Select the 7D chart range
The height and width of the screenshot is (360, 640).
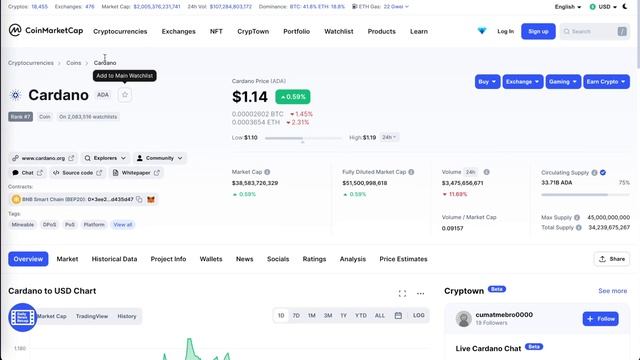(x=296, y=316)
